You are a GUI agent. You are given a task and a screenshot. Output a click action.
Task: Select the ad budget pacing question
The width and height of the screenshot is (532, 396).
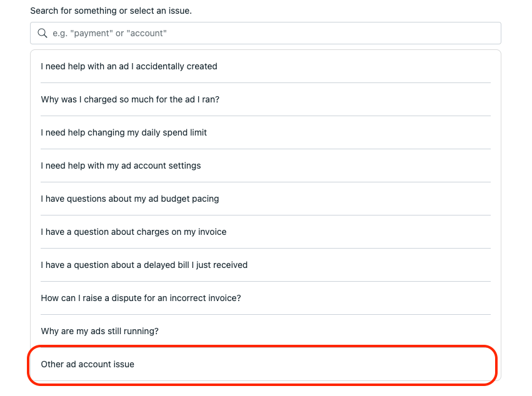point(130,199)
